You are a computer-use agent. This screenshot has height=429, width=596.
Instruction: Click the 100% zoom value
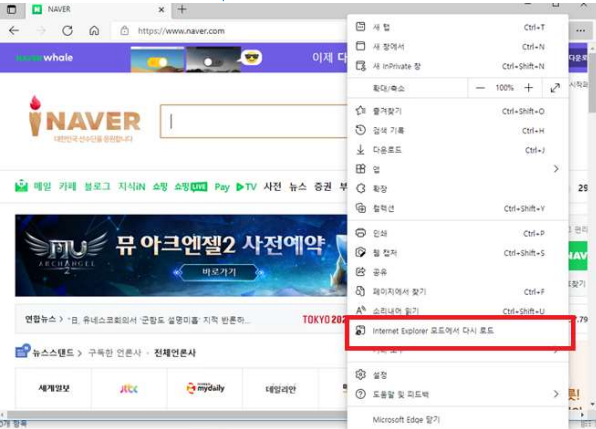(504, 88)
